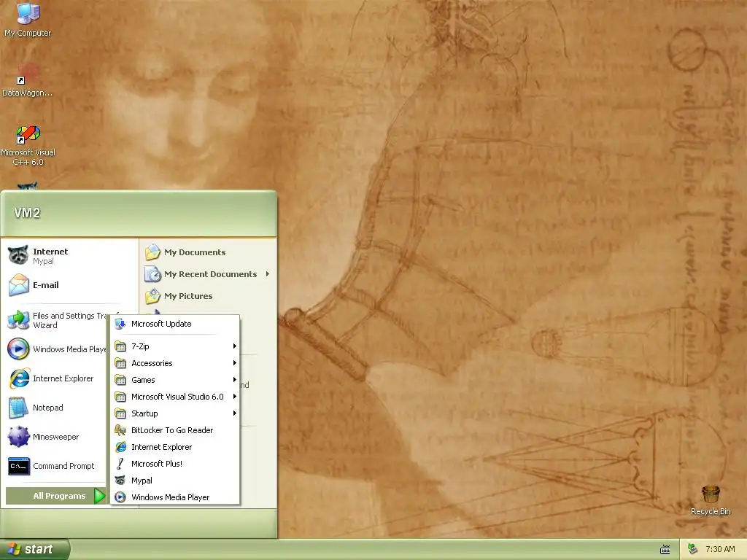
Task: Launch Minesweeper from the Start menu
Action: 55,437
